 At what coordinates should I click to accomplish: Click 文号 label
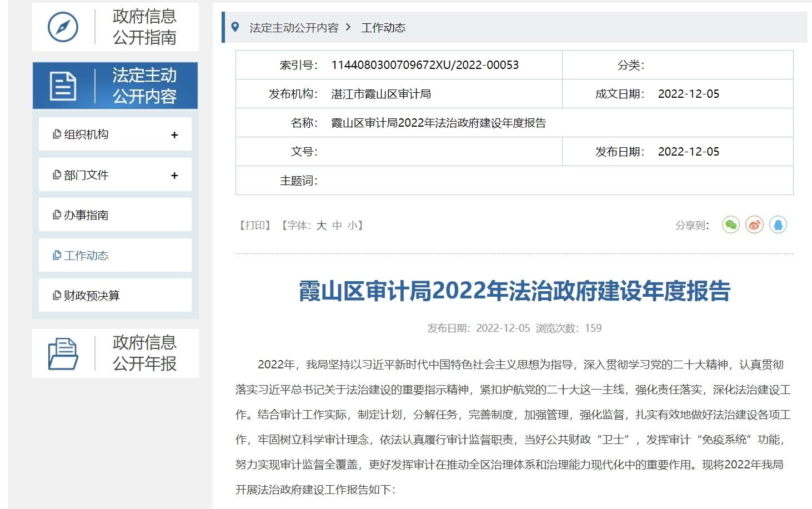click(304, 152)
